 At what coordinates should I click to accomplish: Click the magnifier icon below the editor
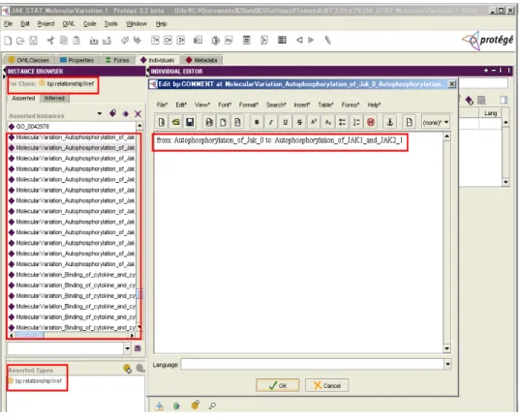[212, 405]
